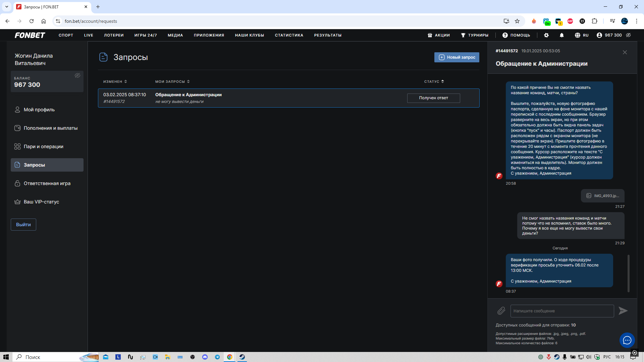Click the Напишите сообщение input field
Viewport: 644px width, 362px height.
pos(562,311)
